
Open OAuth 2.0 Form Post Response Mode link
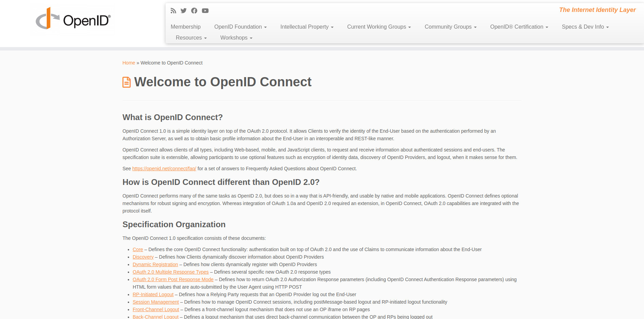point(173,279)
